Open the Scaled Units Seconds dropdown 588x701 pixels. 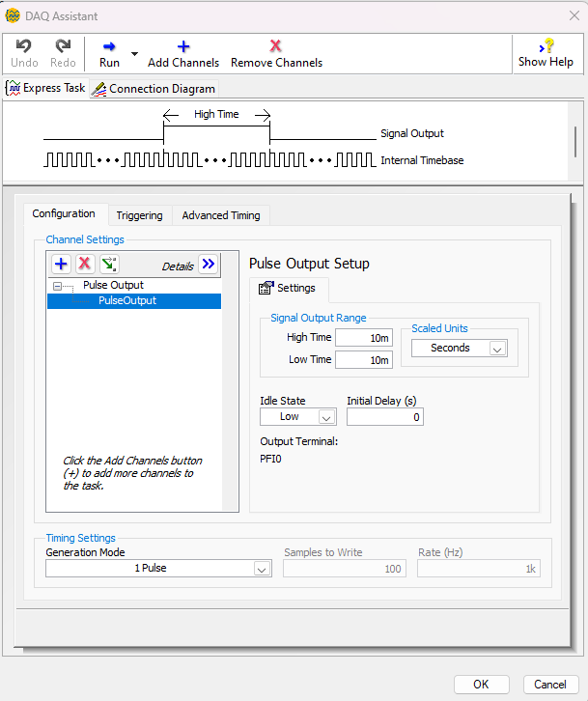(497, 349)
